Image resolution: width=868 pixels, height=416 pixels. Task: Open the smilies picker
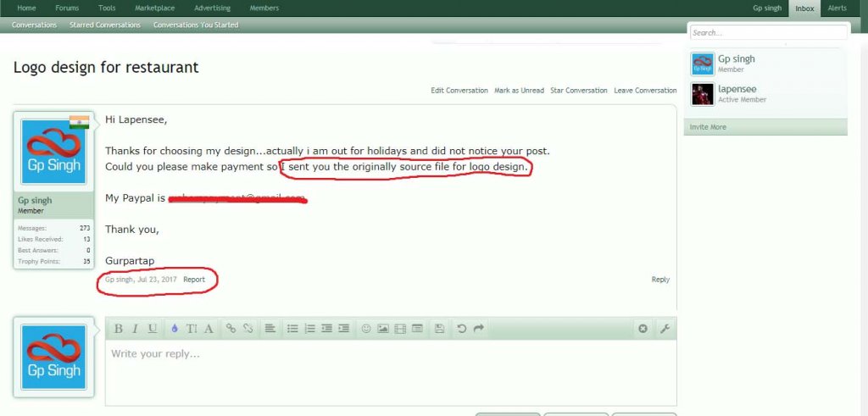click(x=366, y=329)
